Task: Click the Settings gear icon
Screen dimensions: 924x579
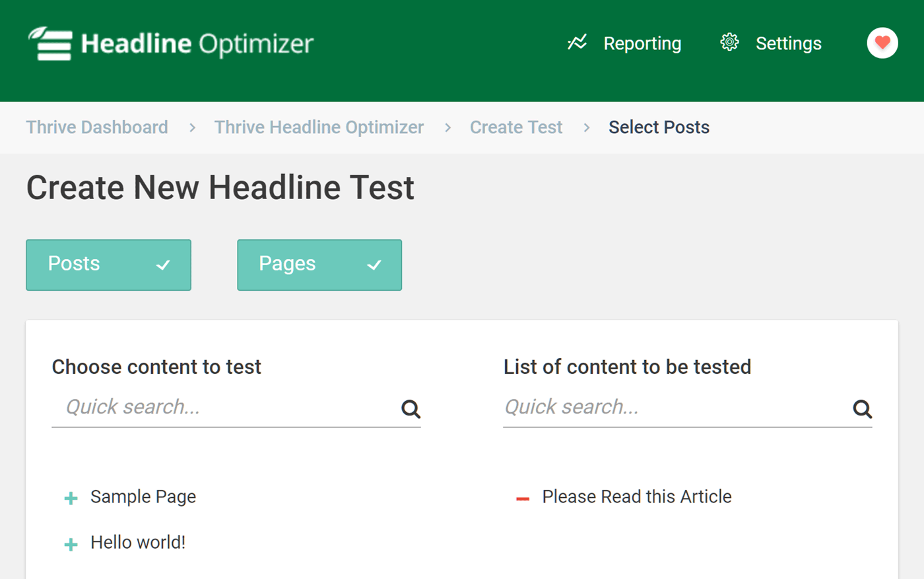Action: tap(729, 43)
